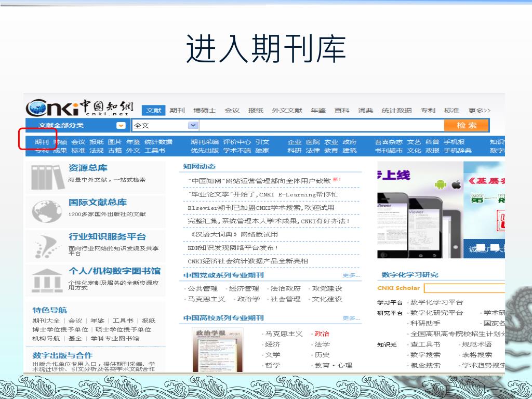The width and height of the screenshot is (532, 399).
Task: Switch to the 博硕士 tab
Action: (x=205, y=110)
